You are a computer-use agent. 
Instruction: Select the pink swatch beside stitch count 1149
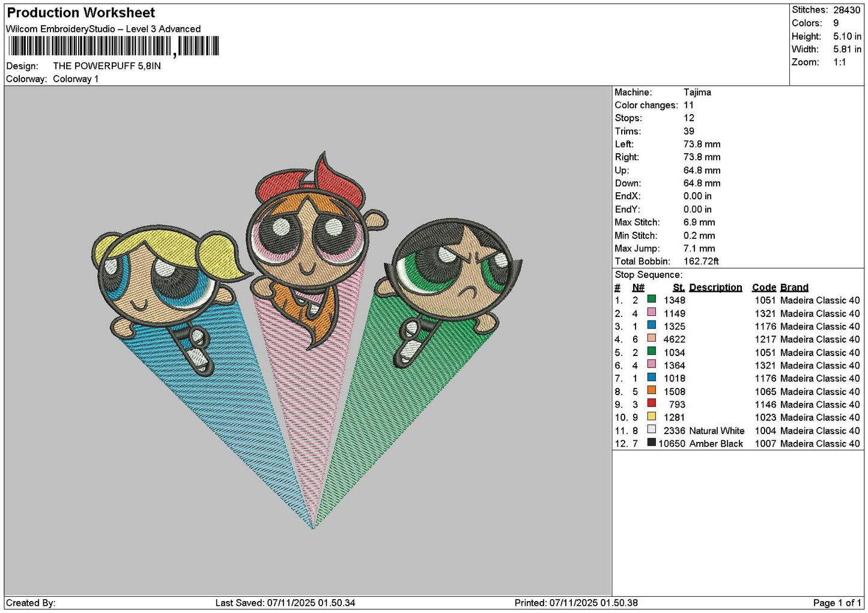[x=651, y=312]
